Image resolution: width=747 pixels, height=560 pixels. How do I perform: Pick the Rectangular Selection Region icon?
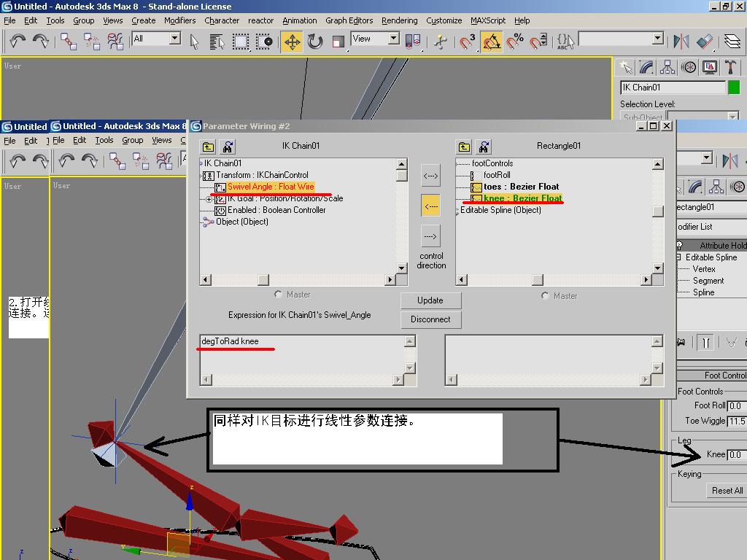[241, 42]
